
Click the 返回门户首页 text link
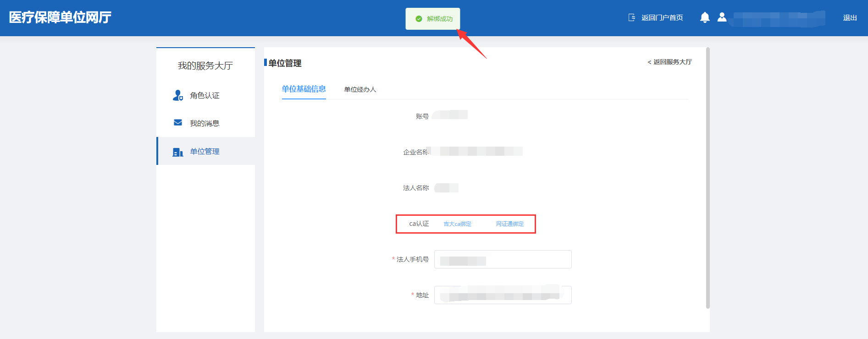coord(662,18)
